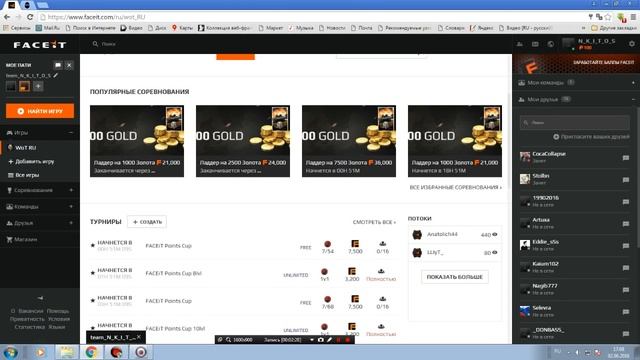
Task: Open Магазин from the sidebar
Action: click(22, 239)
